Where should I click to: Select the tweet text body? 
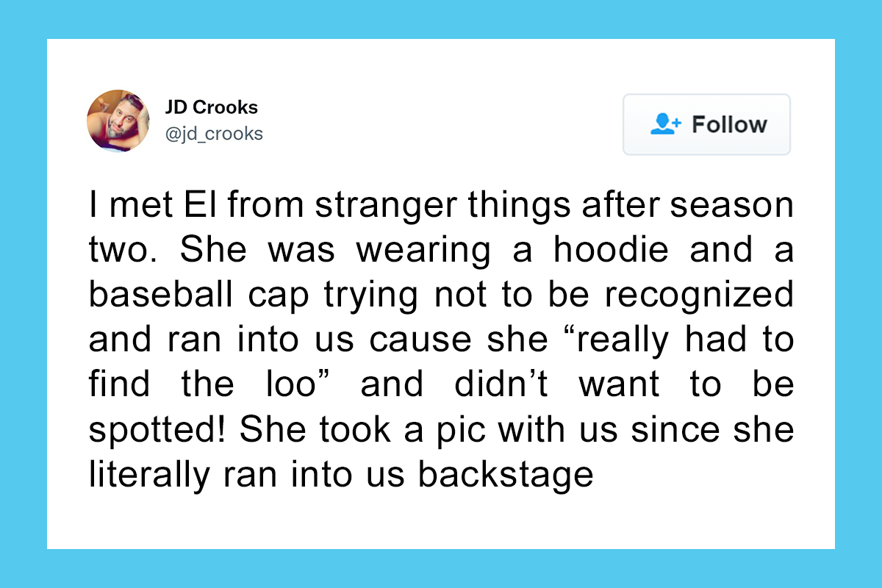(441, 338)
